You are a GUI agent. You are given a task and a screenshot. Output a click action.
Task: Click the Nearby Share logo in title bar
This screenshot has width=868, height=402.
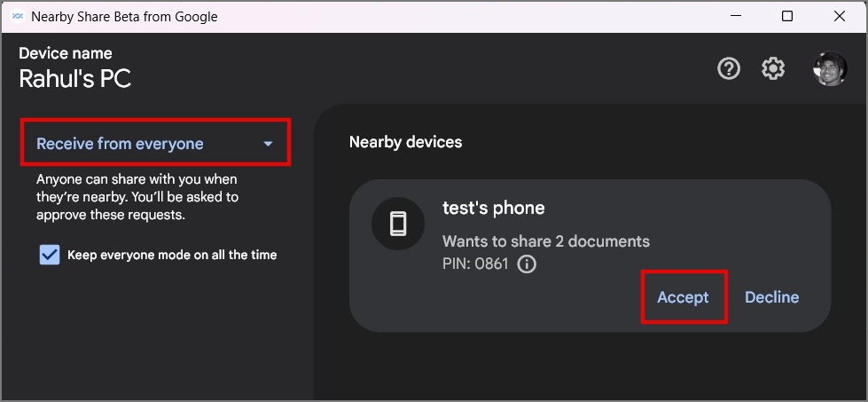point(17,17)
